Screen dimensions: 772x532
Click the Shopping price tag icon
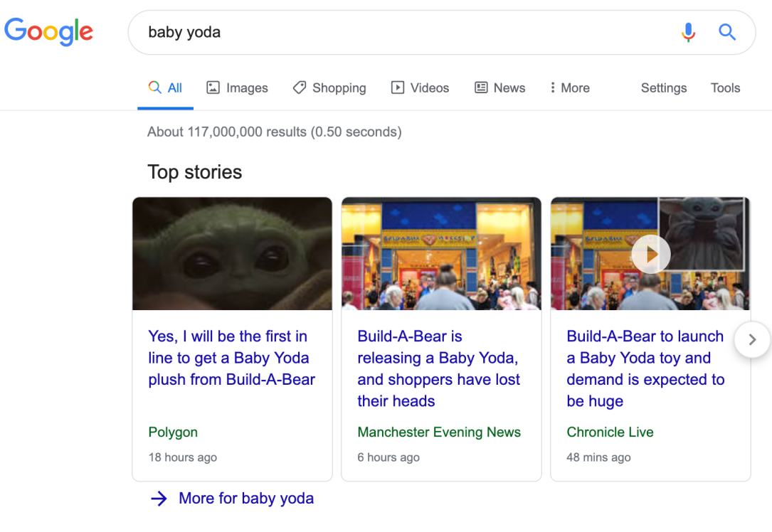[x=299, y=87]
